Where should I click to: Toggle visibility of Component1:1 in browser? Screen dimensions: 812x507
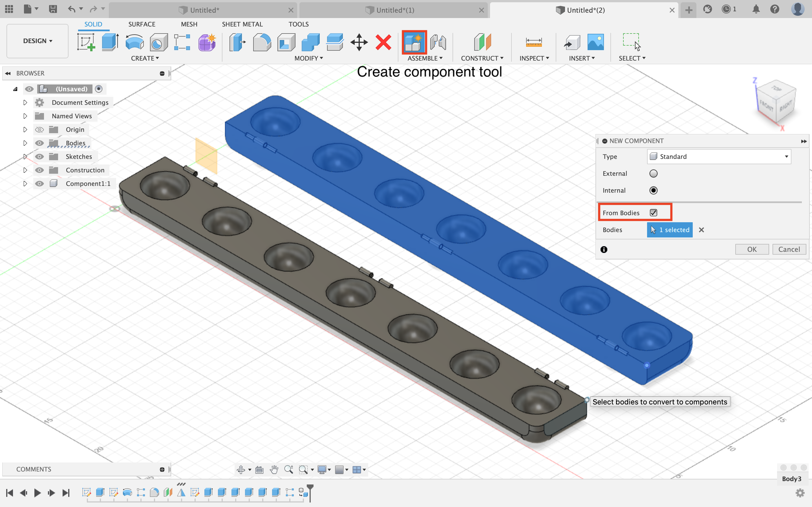click(38, 183)
